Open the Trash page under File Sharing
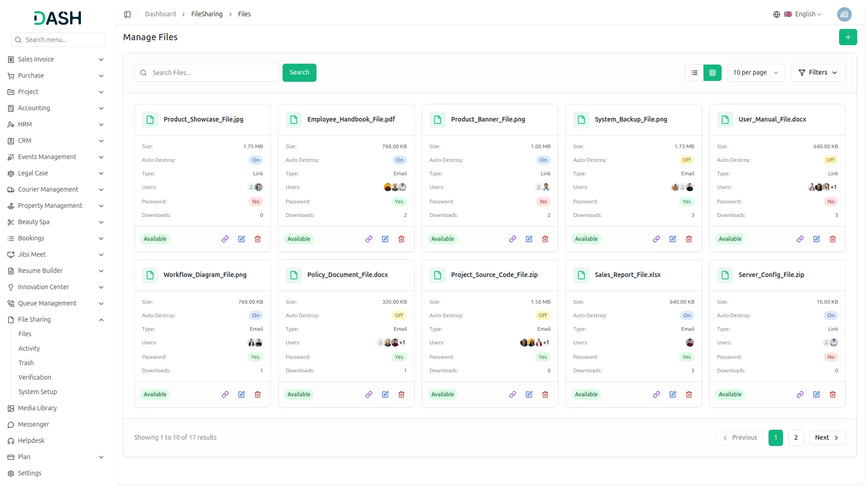This screenshot has height=488, width=868. 26,362
